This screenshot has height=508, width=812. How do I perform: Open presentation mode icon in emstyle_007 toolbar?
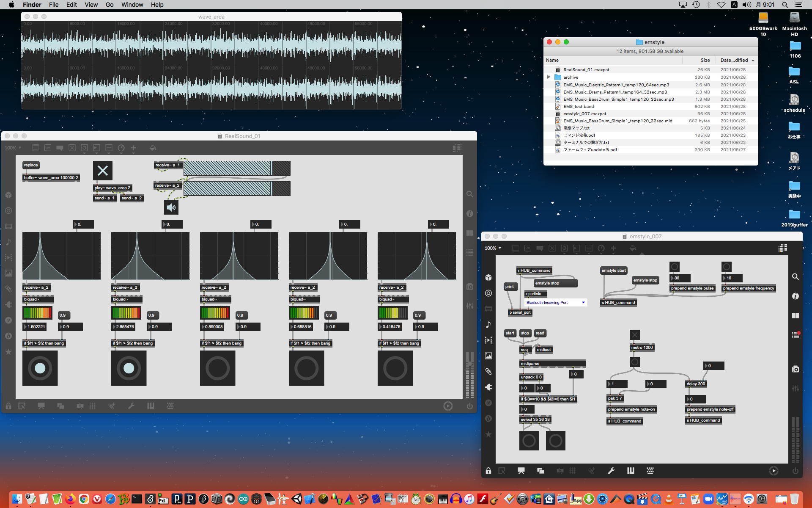[521, 471]
